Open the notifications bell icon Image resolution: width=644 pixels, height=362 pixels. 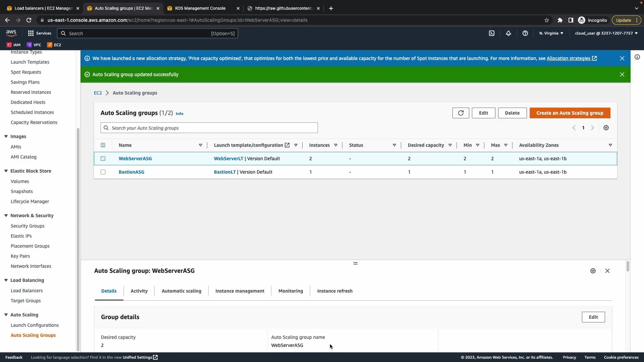pos(508,33)
